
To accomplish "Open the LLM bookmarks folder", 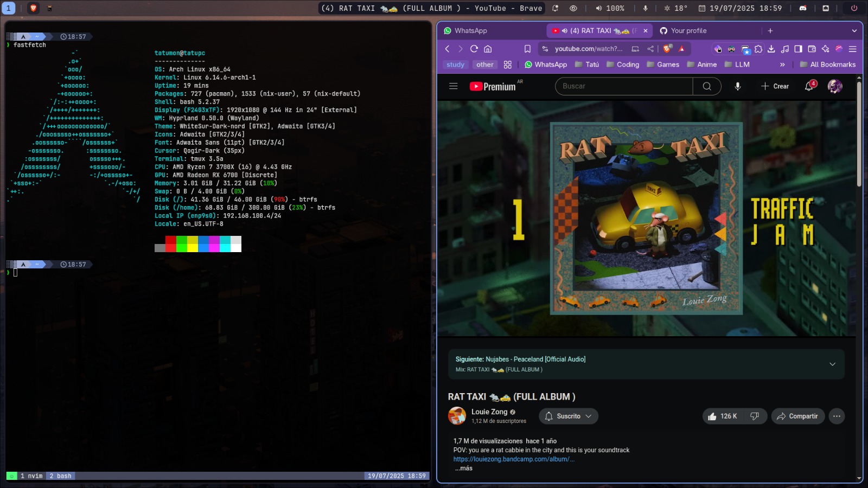I will tap(737, 65).
